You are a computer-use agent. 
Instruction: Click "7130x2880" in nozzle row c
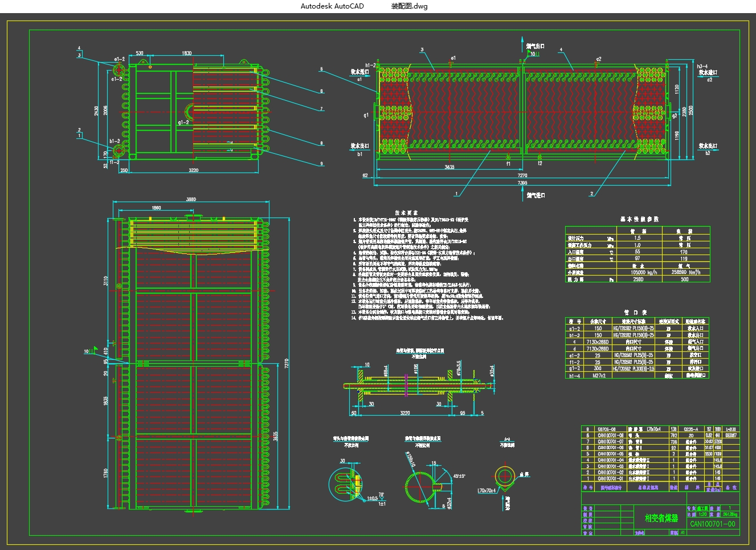(x=598, y=342)
